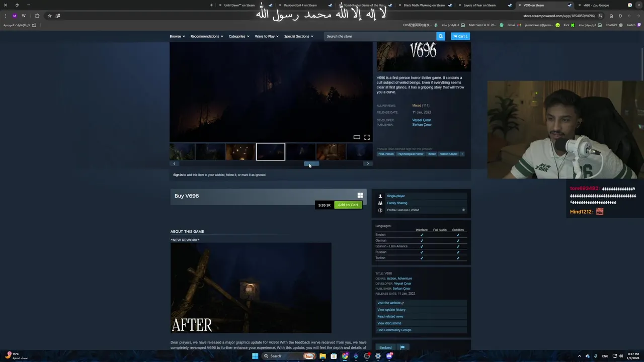This screenshot has height=362, width=644.
Task: Expand the Ways to Play dropdown
Action: (267, 36)
